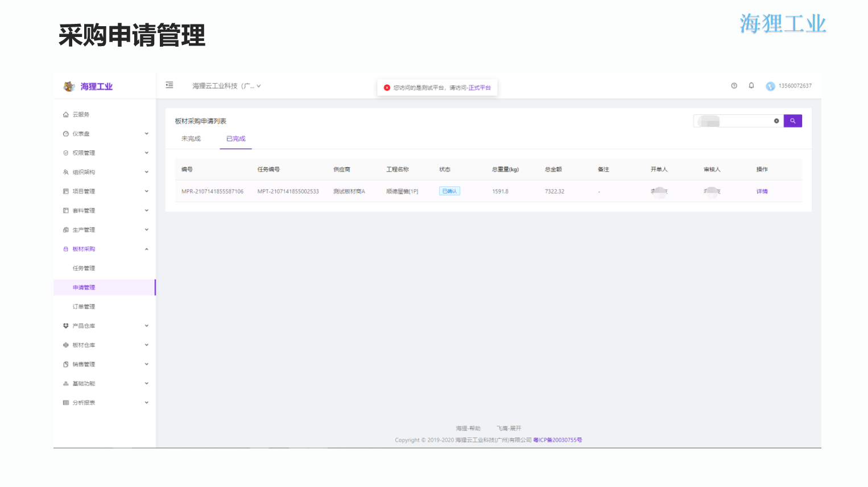
Task: Open 详情 for the MPR-2107141855587106 row
Action: [762, 192]
